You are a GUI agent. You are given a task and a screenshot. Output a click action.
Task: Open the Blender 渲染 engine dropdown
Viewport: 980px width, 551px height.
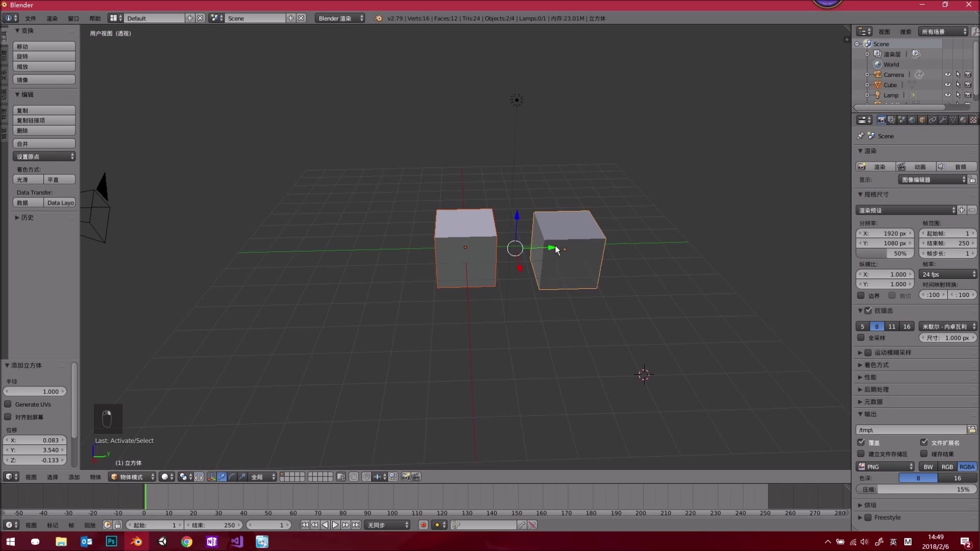(x=339, y=18)
